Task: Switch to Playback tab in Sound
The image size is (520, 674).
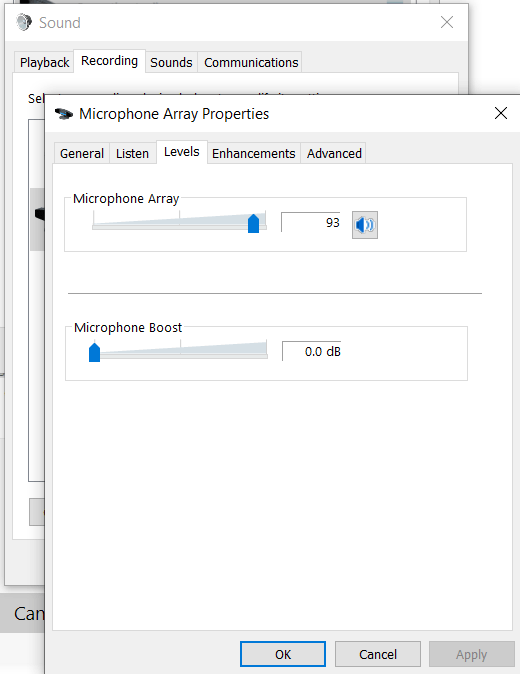Action: pos(44,62)
